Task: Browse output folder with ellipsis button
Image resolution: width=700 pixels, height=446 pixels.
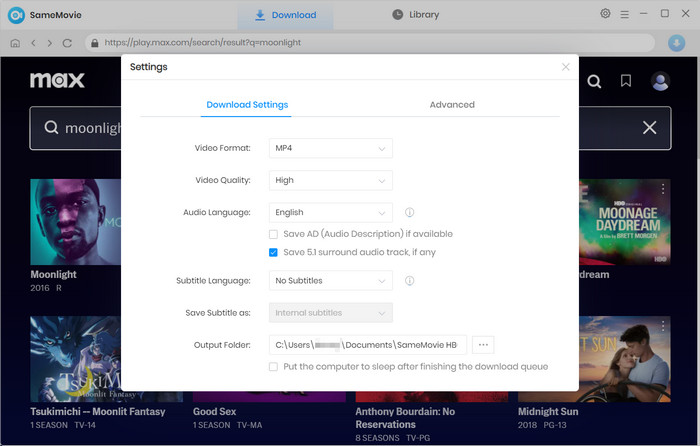Action: [483, 345]
